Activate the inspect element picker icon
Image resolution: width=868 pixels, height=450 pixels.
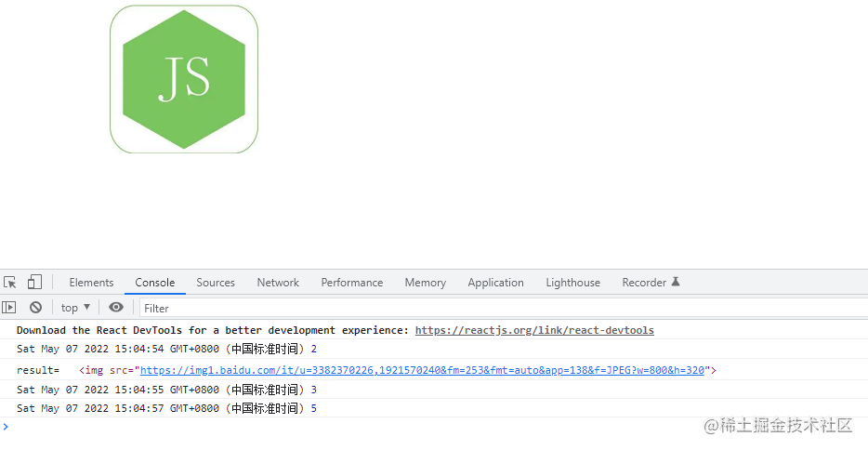point(10,283)
